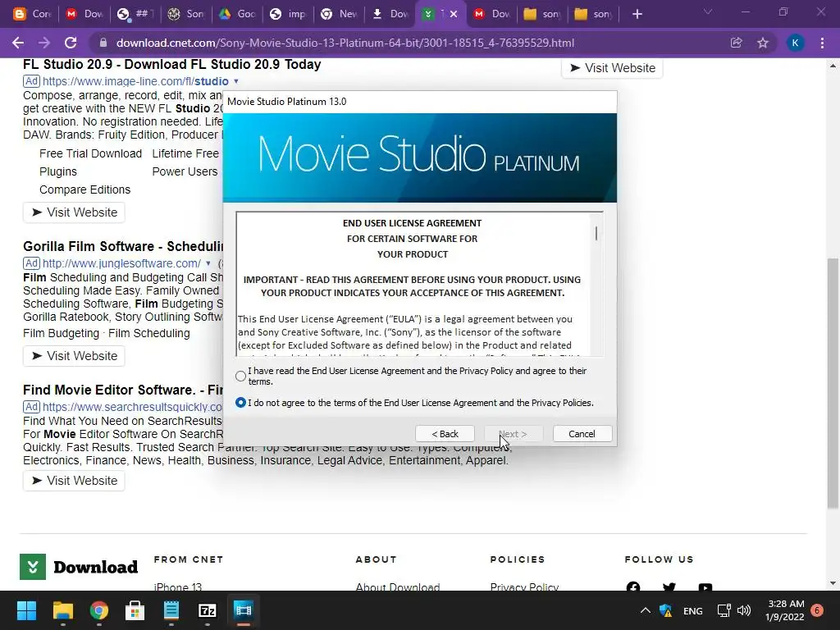840x630 pixels.
Task: Bookmark this page with the star icon
Action: pyautogui.click(x=763, y=43)
